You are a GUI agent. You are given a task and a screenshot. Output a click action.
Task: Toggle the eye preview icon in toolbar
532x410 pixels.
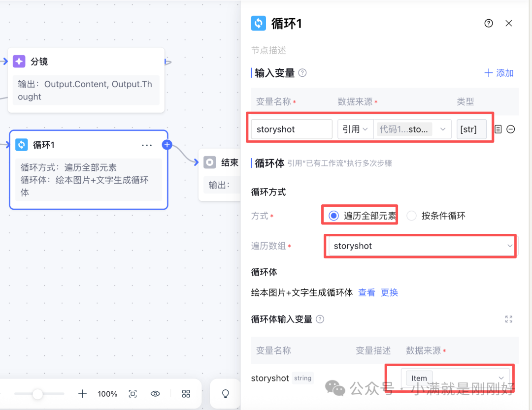click(155, 394)
